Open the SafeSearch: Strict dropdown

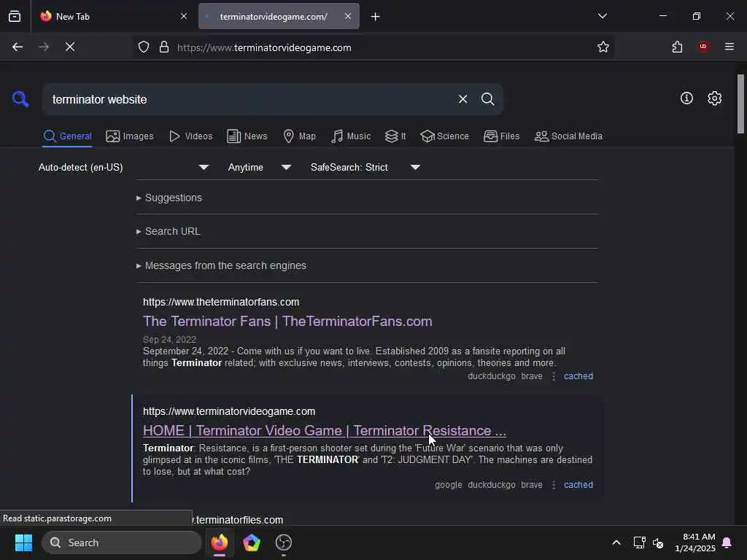pos(365,167)
